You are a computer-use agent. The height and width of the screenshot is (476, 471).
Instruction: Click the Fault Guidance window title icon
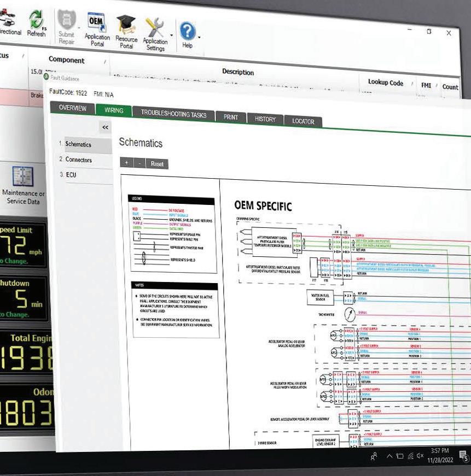pyautogui.click(x=46, y=76)
